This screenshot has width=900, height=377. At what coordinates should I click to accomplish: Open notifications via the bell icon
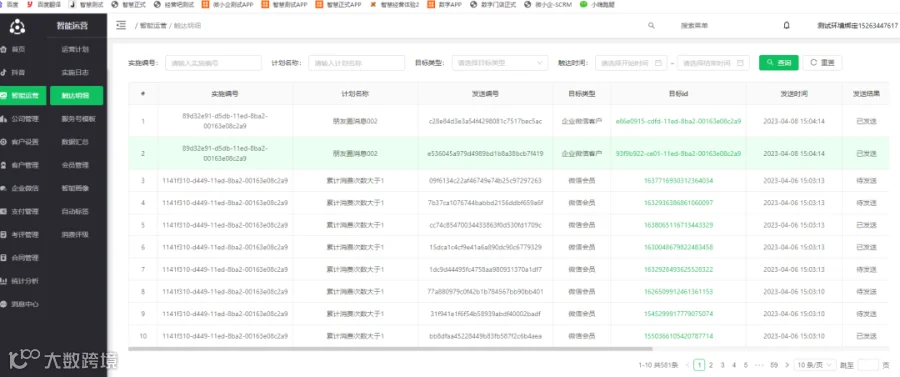(x=786, y=26)
